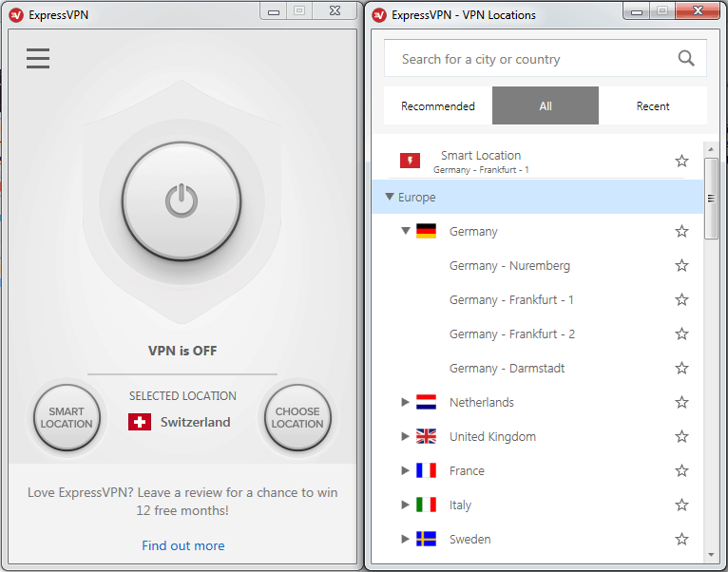The image size is (728, 572).
Task: Click the Germany flag icon
Action: 426,231
